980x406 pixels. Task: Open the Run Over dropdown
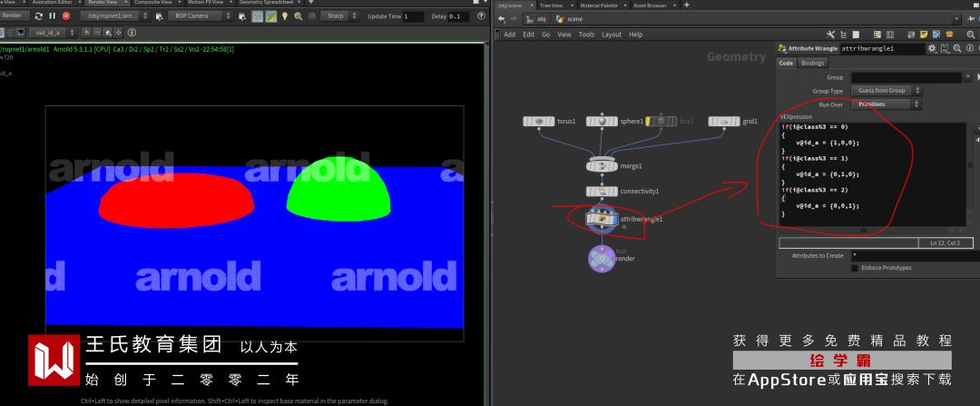point(887,104)
